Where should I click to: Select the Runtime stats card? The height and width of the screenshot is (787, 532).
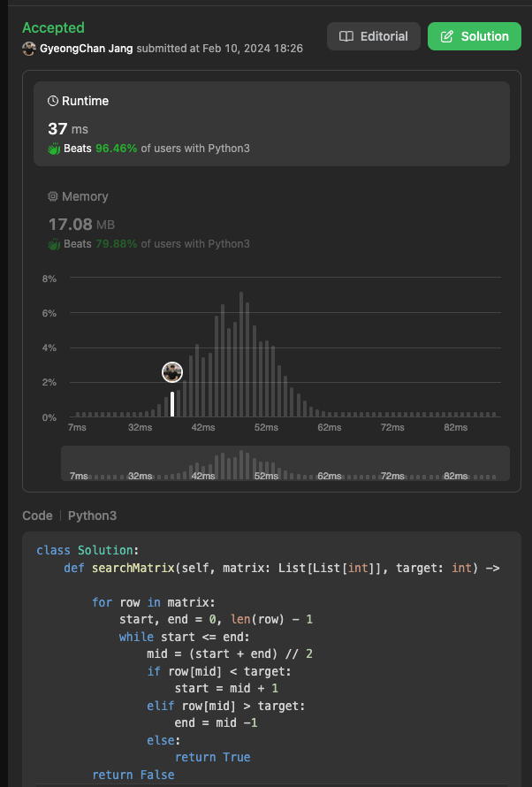272,124
